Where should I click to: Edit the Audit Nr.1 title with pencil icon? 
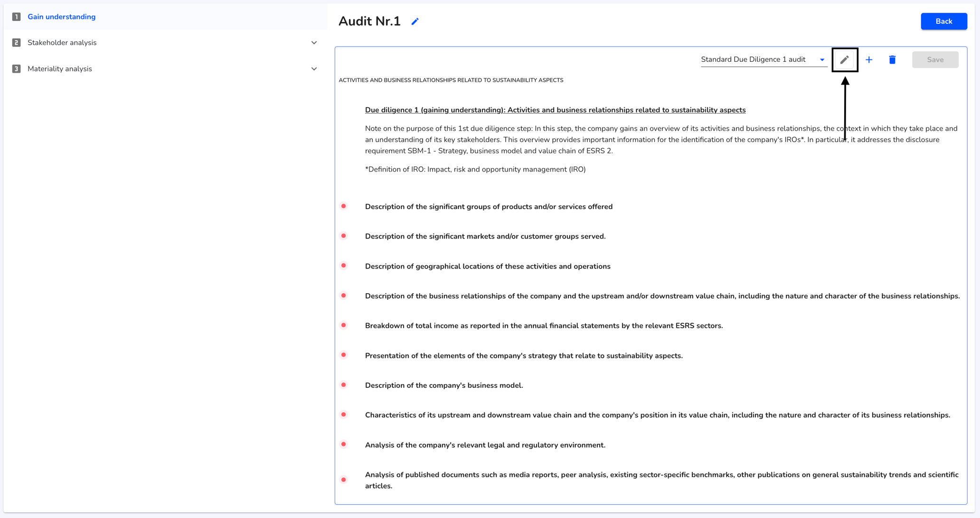pyautogui.click(x=415, y=21)
